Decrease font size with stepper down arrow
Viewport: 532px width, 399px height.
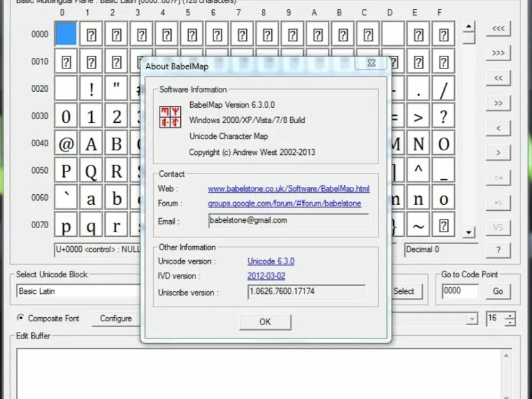tap(509, 323)
